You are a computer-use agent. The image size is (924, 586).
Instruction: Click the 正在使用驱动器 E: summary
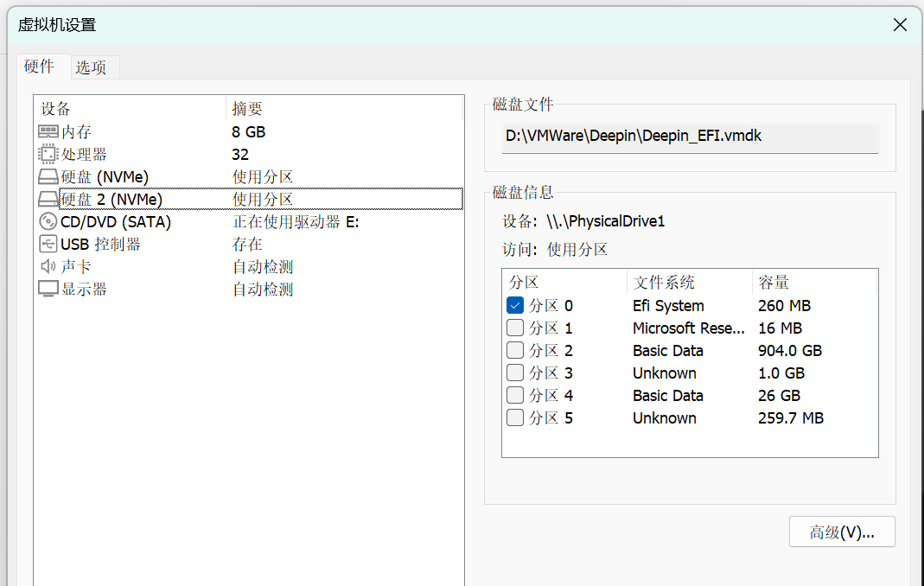click(296, 221)
